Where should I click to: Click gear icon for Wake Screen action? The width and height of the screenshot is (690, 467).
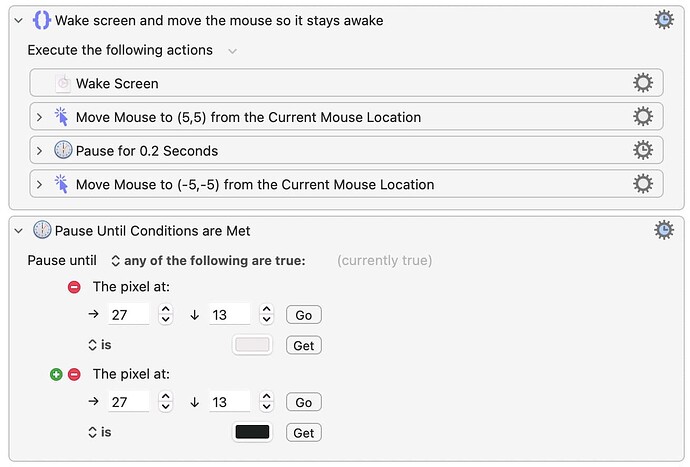(643, 83)
